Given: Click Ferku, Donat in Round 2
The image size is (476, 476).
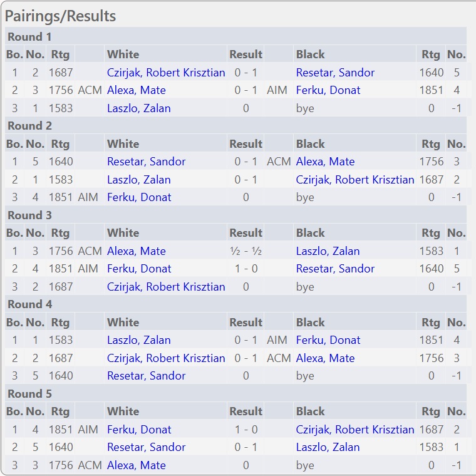Looking at the screenshot, I should point(139,197).
